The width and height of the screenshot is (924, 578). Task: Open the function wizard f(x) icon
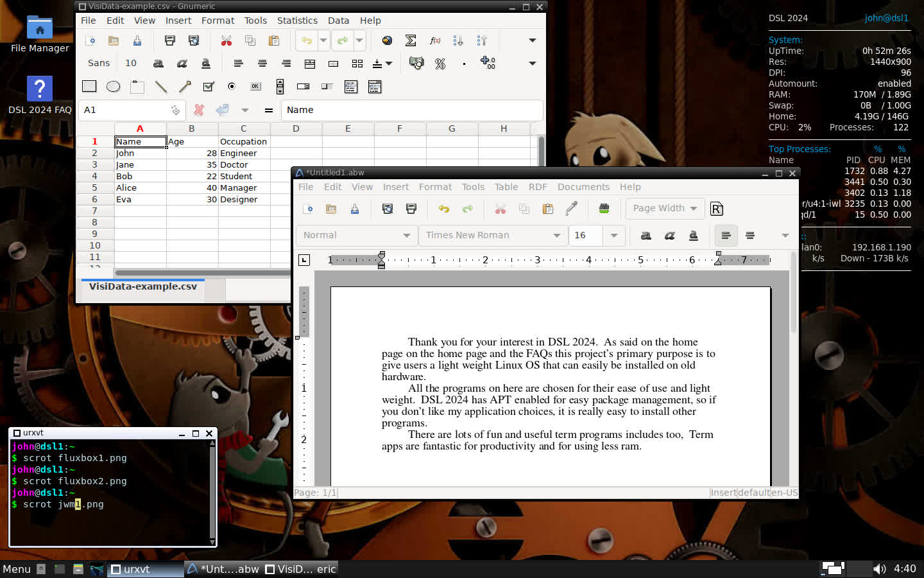[x=435, y=40]
